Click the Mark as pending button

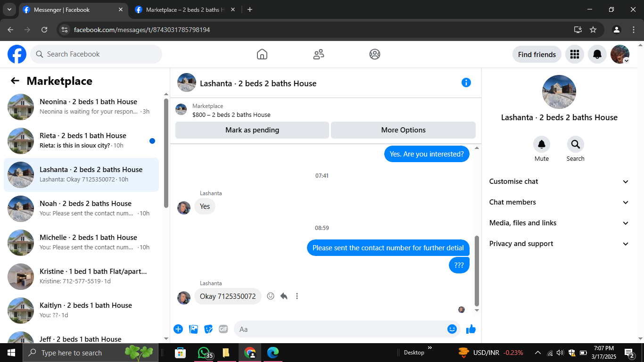tap(252, 130)
